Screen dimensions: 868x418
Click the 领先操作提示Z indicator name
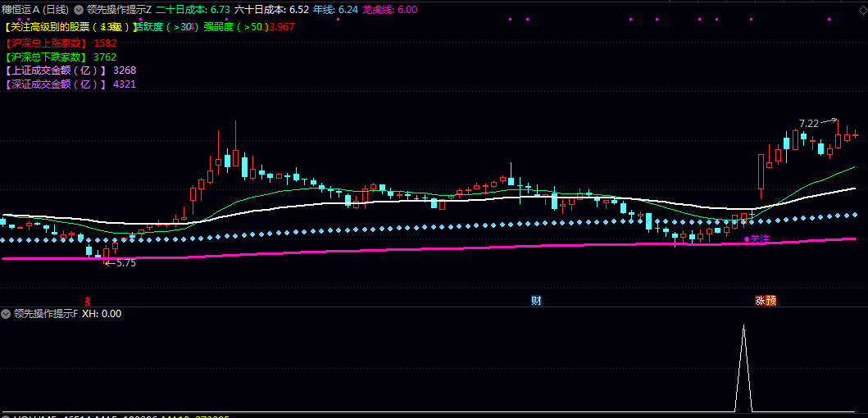(119, 9)
